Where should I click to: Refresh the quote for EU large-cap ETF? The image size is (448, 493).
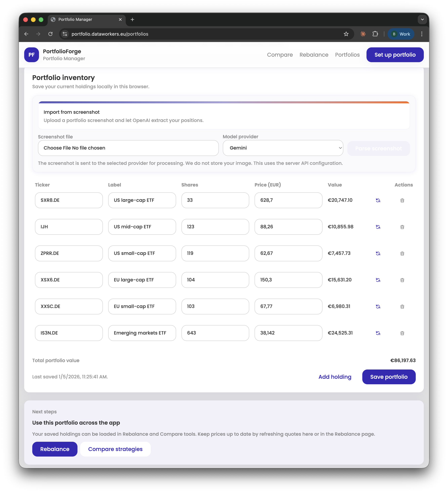(x=378, y=280)
